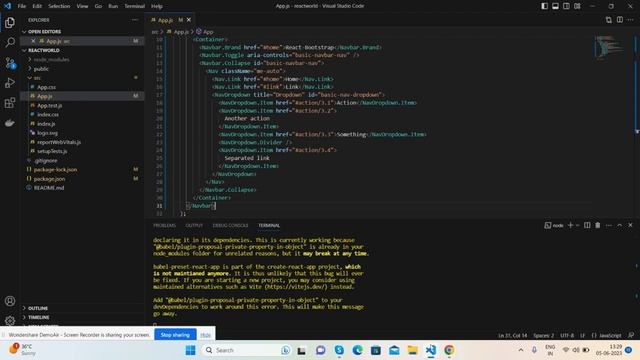Screen dimensions: 640x360
Task: Switch to the Output tab
Action: pyautogui.click(x=194, y=225)
